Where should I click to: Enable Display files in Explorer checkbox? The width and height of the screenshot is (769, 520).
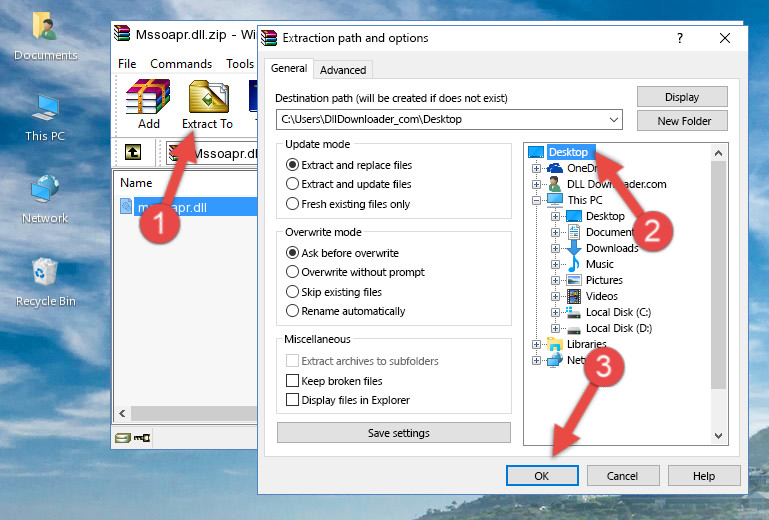(292, 400)
